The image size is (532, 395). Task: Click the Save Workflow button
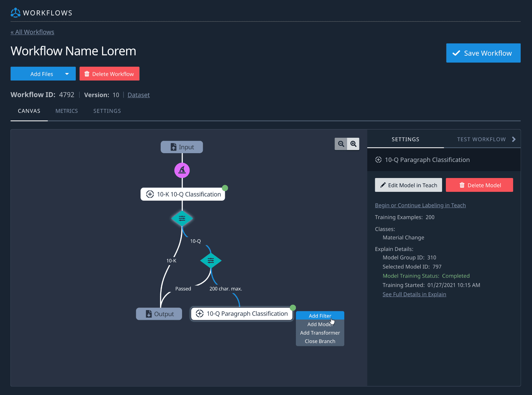click(x=483, y=53)
